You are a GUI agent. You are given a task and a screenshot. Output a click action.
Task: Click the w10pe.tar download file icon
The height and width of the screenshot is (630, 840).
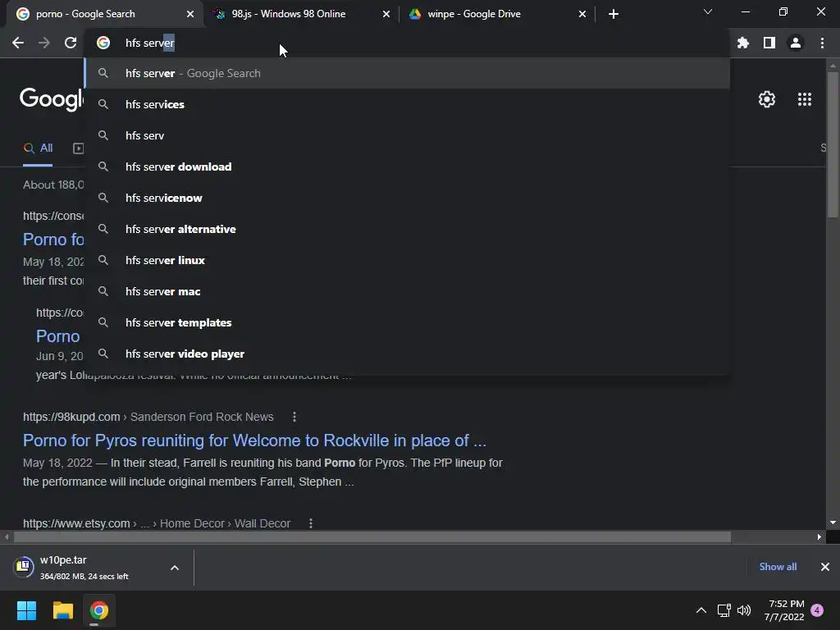(x=24, y=566)
